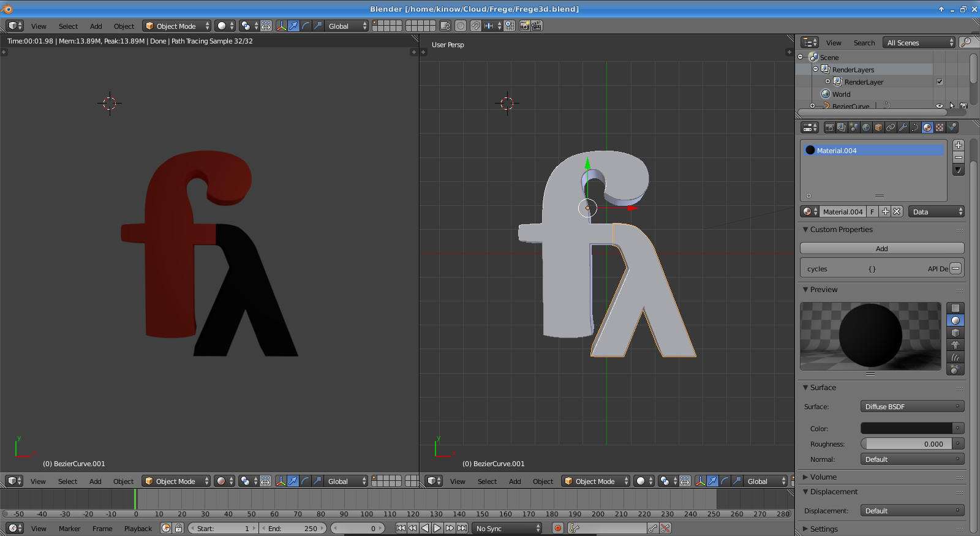Select Material.004 in the material slot list
The width and height of the screenshot is (980, 536).
click(873, 150)
